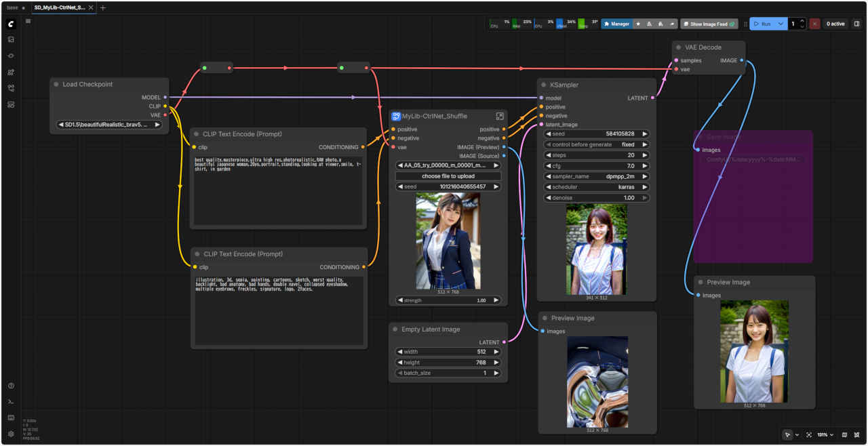Screen dimensions: 868x446
Task: Open the sampler_name dpmpp_2m selector
Action: (596, 176)
